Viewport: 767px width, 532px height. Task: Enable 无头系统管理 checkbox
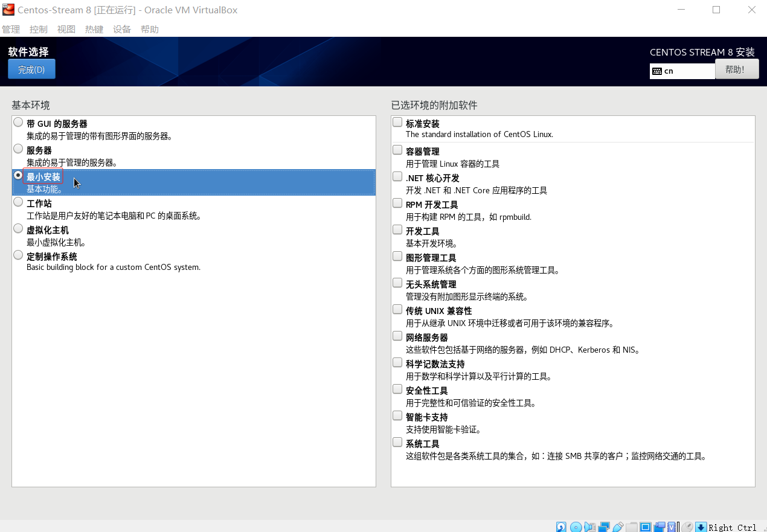pyautogui.click(x=397, y=283)
